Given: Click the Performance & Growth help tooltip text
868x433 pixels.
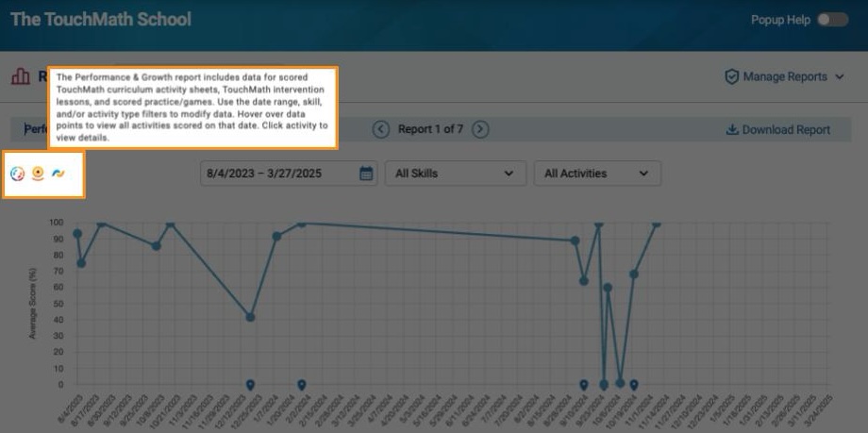Looking at the screenshot, I should pos(192,108).
